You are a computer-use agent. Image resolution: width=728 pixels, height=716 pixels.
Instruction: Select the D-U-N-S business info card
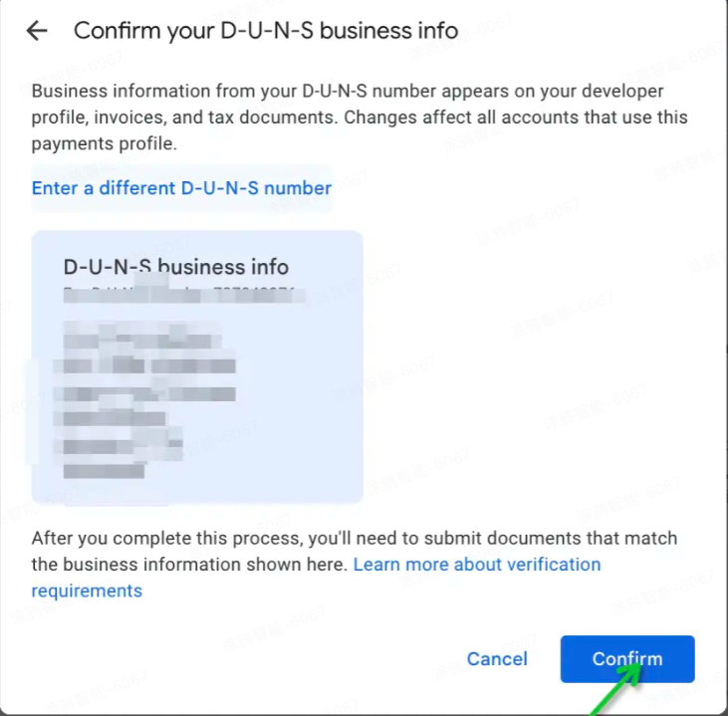(x=197, y=366)
